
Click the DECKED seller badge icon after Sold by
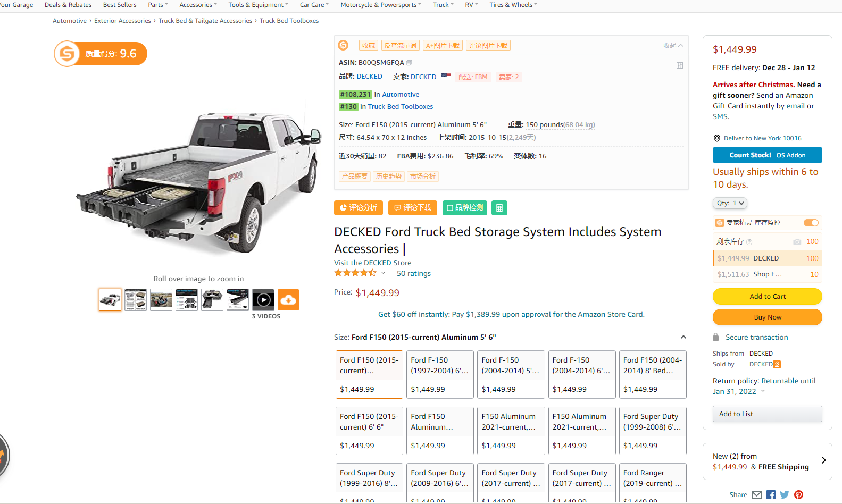pos(777,364)
